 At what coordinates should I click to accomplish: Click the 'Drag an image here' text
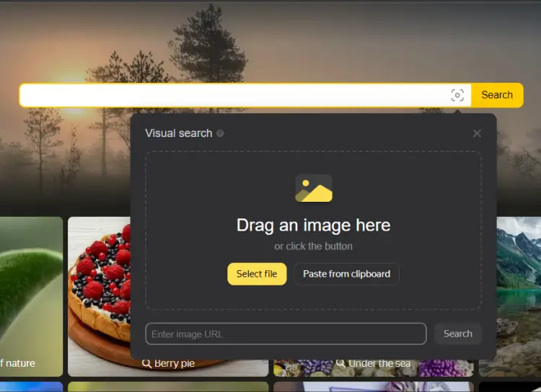(313, 225)
